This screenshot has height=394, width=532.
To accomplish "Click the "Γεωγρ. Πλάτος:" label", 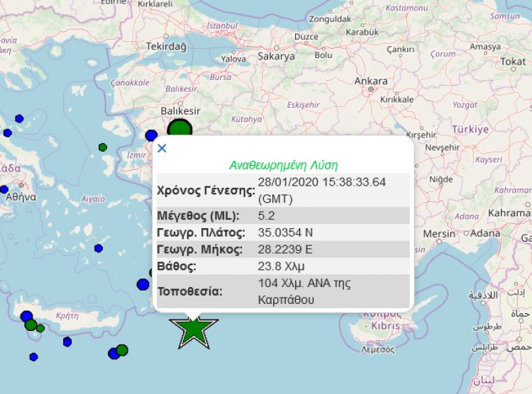I will [201, 232].
